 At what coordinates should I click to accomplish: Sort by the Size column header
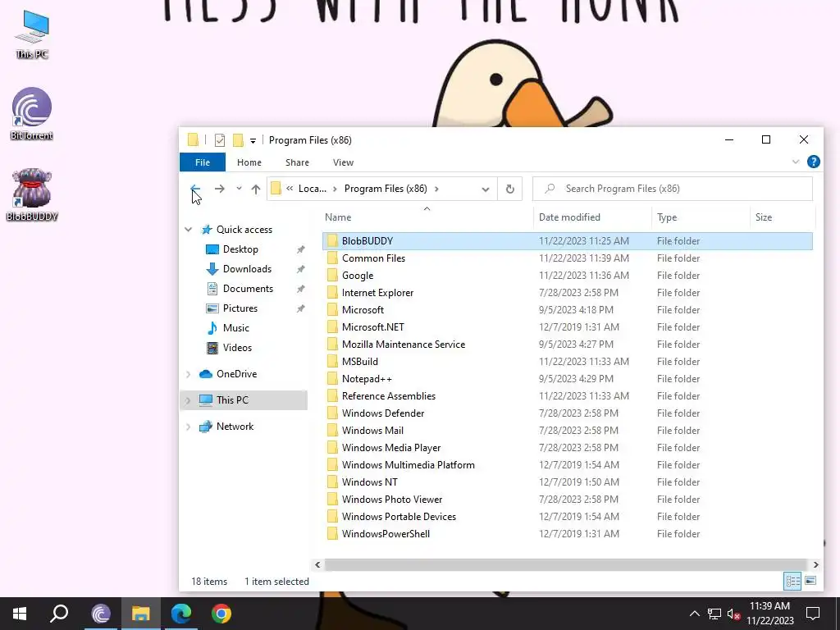click(x=782, y=217)
